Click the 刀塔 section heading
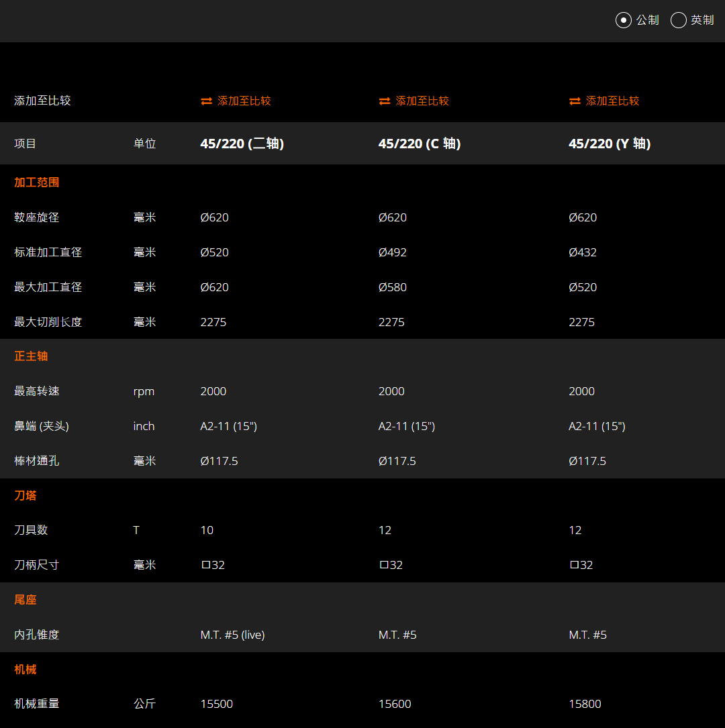This screenshot has width=725, height=728. [x=26, y=496]
